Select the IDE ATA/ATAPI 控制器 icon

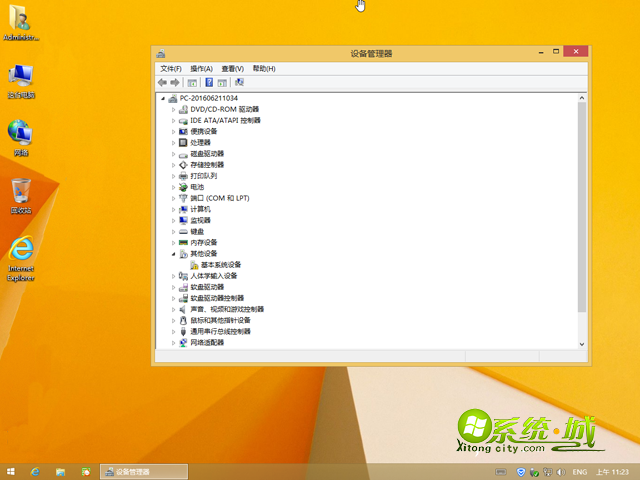(183, 121)
